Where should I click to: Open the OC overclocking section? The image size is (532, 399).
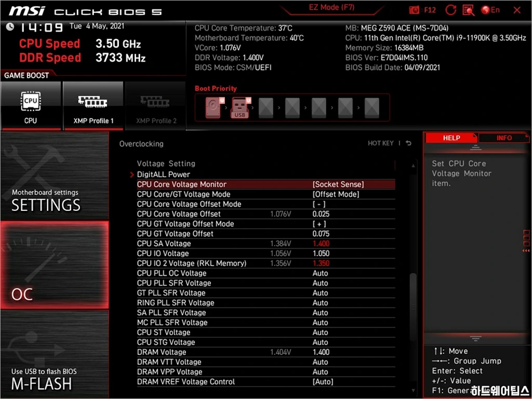pyautogui.click(x=55, y=265)
